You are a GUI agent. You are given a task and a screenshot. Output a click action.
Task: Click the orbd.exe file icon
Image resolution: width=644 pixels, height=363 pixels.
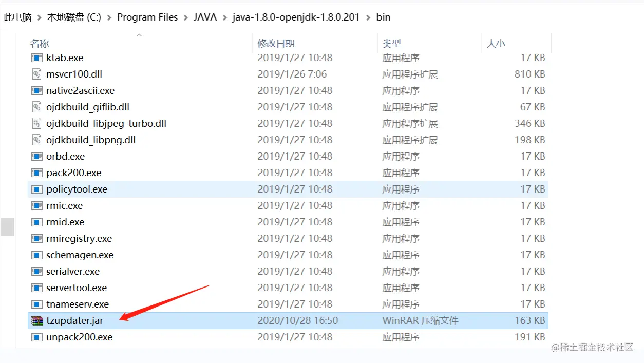click(x=37, y=157)
